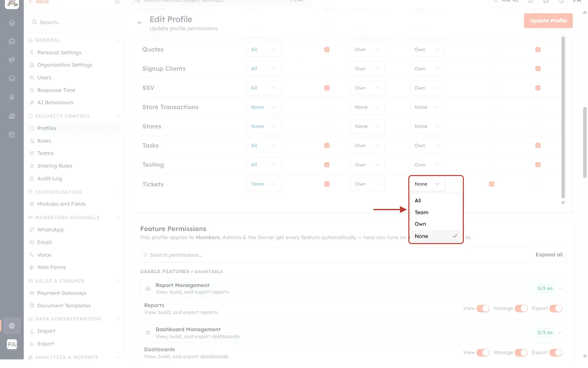
Task: Open Roles in the sidebar
Action: coord(44,141)
